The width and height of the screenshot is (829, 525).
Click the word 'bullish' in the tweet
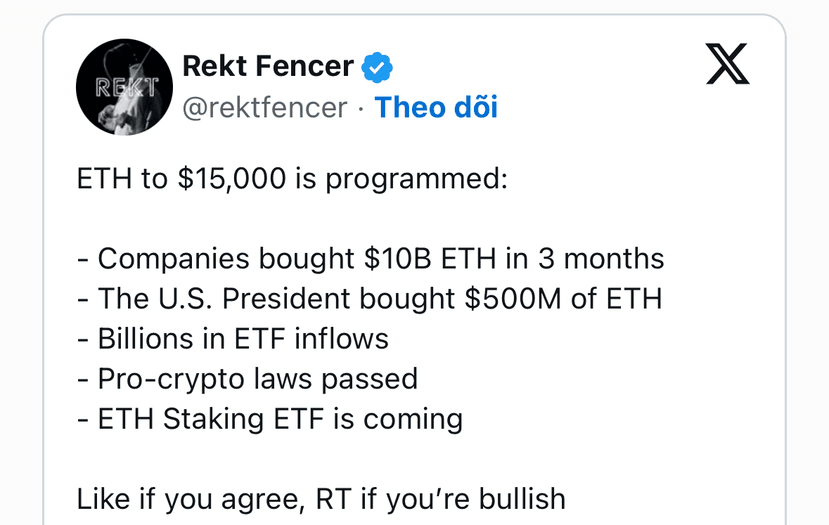tap(522, 499)
